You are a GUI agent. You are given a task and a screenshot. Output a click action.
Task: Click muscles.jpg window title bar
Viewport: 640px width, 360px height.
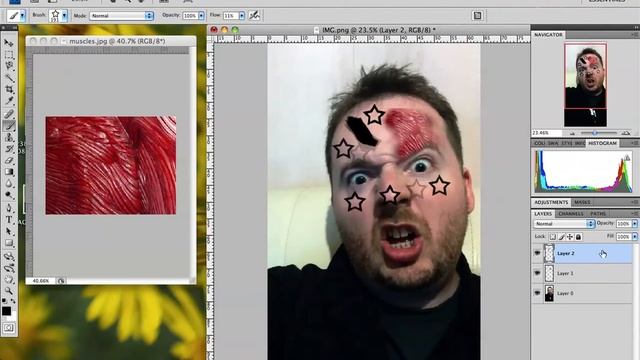[x=111, y=41]
